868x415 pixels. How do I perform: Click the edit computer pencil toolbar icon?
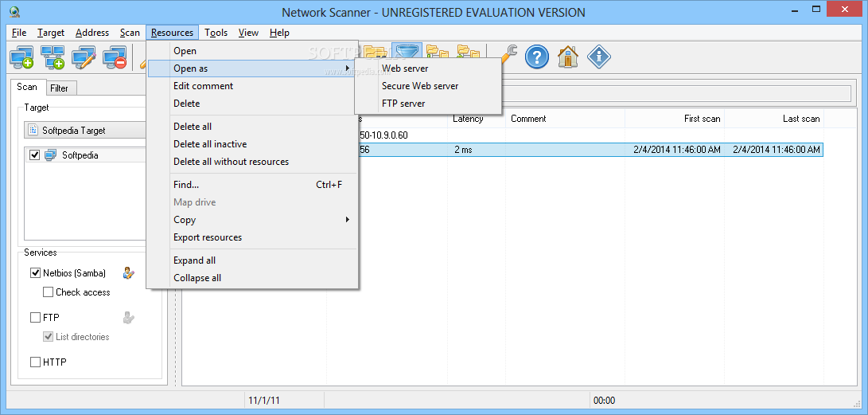84,57
